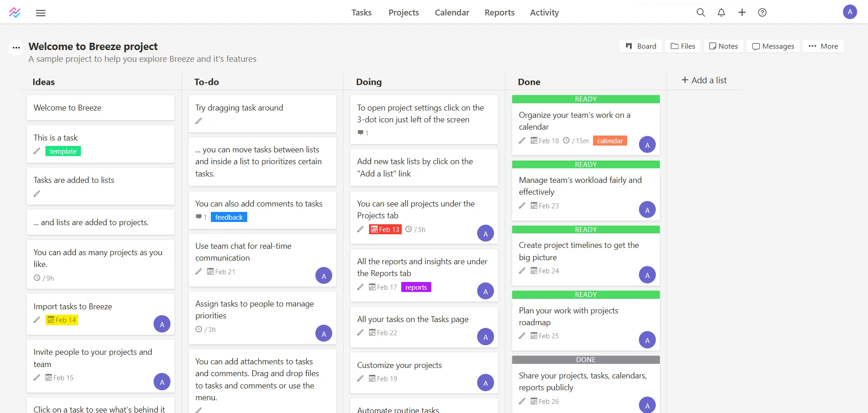Click the yellow Feb 14 date label
Image resolution: width=868 pixels, height=413 pixels.
coord(62,320)
